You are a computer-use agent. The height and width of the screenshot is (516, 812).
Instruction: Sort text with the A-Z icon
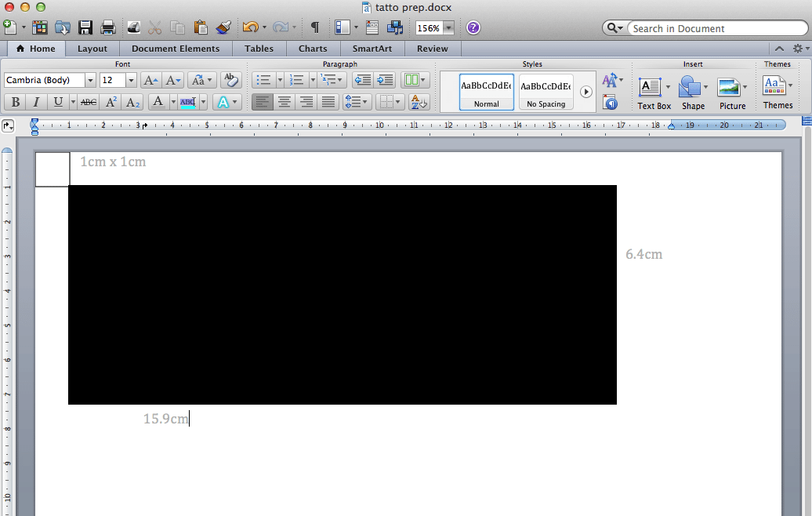tap(419, 102)
